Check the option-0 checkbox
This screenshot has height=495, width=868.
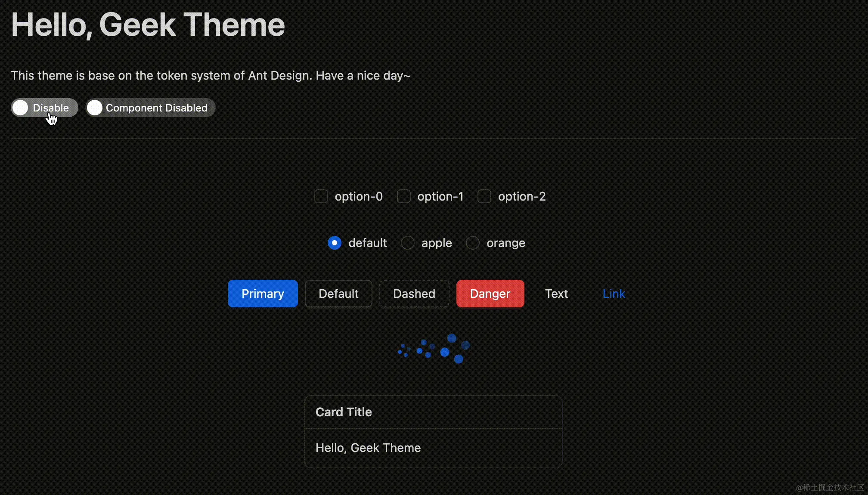(321, 196)
